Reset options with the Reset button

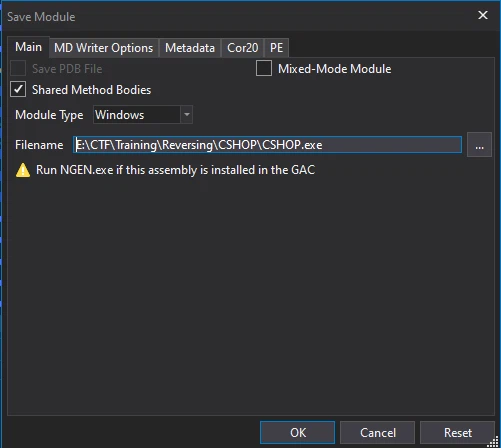(x=457, y=433)
